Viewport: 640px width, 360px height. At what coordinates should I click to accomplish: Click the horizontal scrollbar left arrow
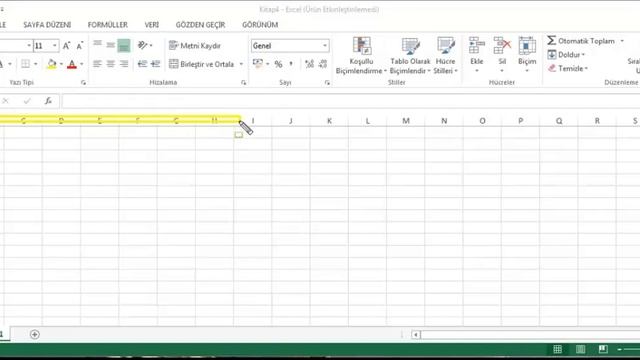[416, 335]
